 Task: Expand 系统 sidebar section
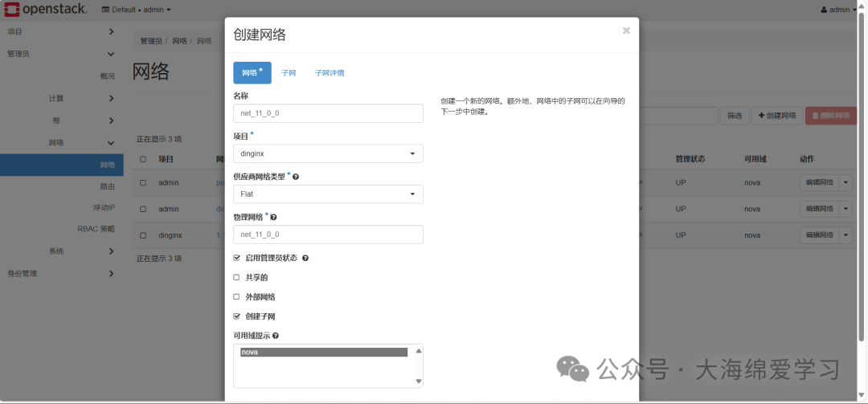pos(61,251)
